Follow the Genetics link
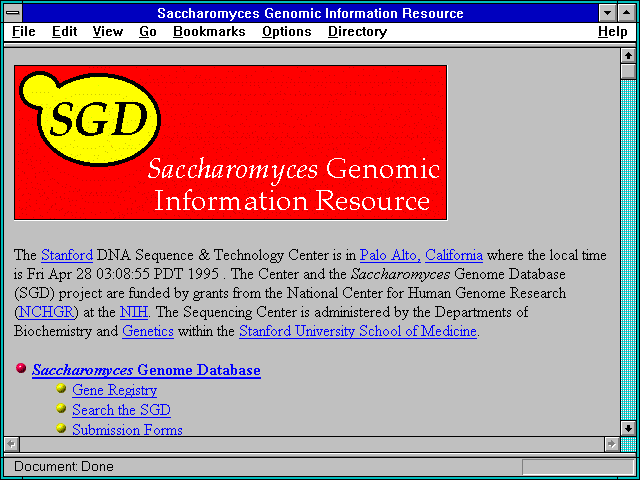Viewport: 640px width, 480px height. [x=148, y=331]
